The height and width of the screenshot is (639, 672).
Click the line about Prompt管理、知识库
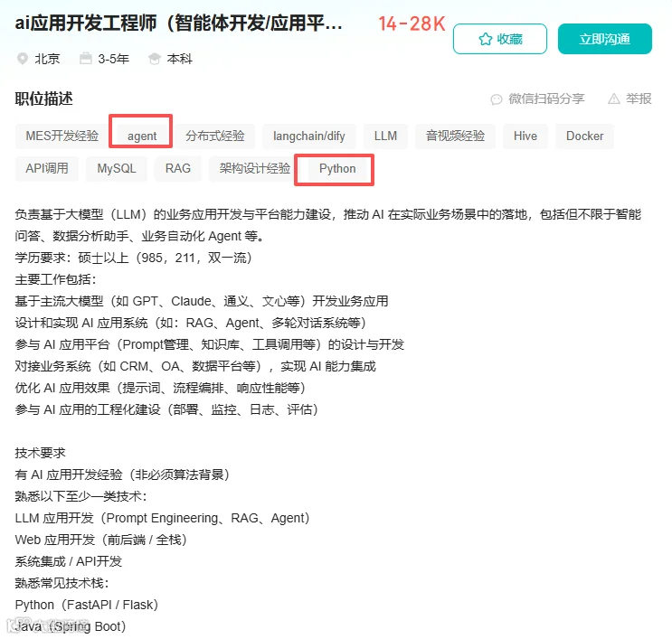click(210, 344)
